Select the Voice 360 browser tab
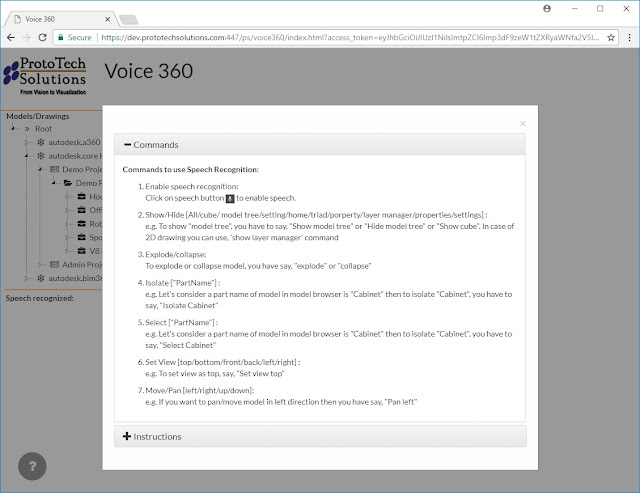Screen dimensions: 640x493 [x=61, y=19]
